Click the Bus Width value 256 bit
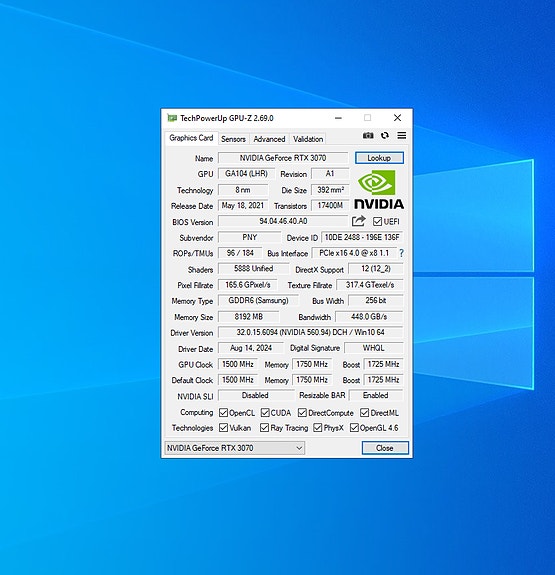 (376, 301)
